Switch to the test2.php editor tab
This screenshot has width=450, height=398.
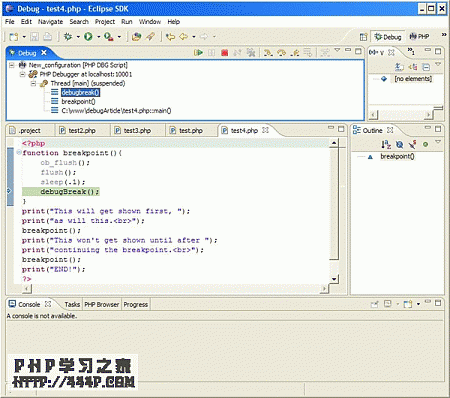[x=82, y=131]
